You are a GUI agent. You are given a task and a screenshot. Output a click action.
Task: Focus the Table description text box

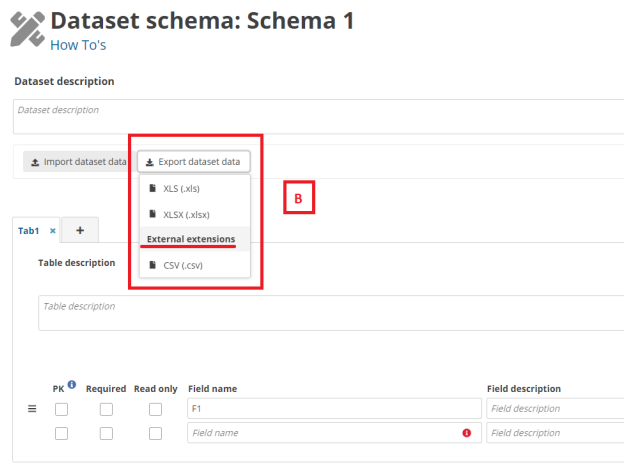coord(330,313)
